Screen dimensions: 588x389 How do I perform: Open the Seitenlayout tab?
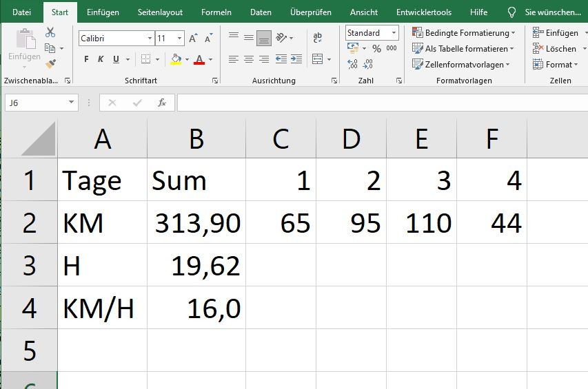click(x=160, y=12)
